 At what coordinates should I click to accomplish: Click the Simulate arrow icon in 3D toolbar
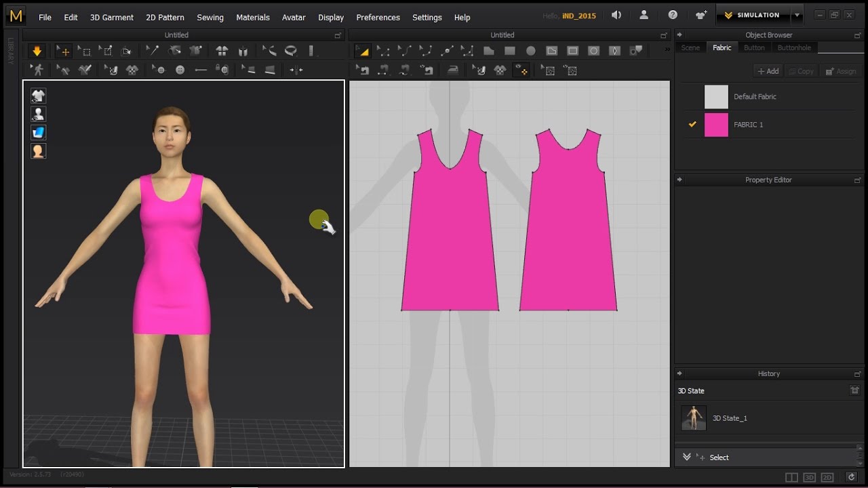coord(37,51)
